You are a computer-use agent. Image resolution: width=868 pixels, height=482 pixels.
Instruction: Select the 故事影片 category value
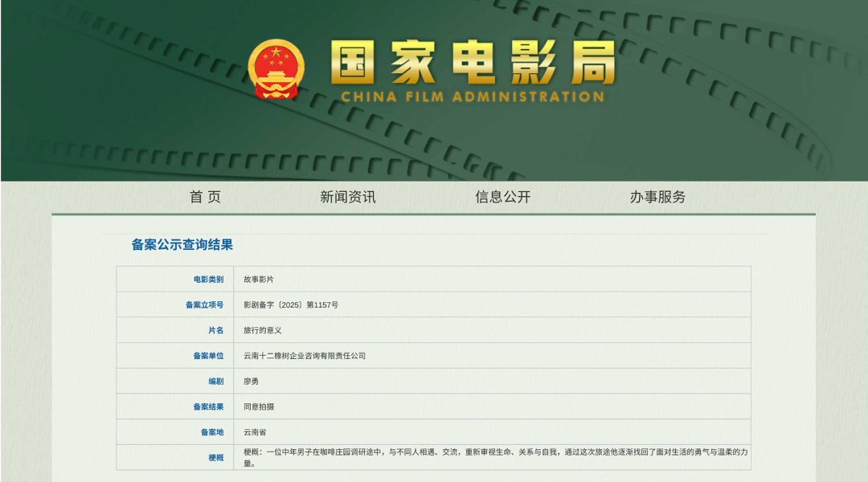coord(259,280)
